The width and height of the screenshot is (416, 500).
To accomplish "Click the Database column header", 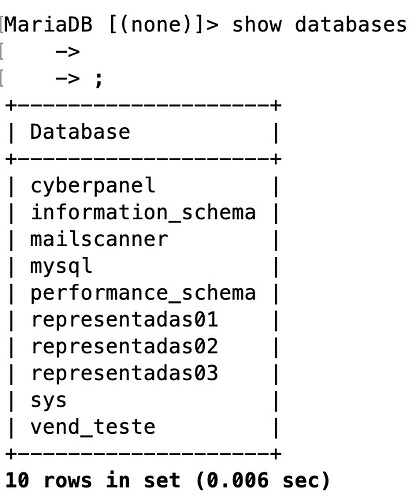I will click(80, 132).
